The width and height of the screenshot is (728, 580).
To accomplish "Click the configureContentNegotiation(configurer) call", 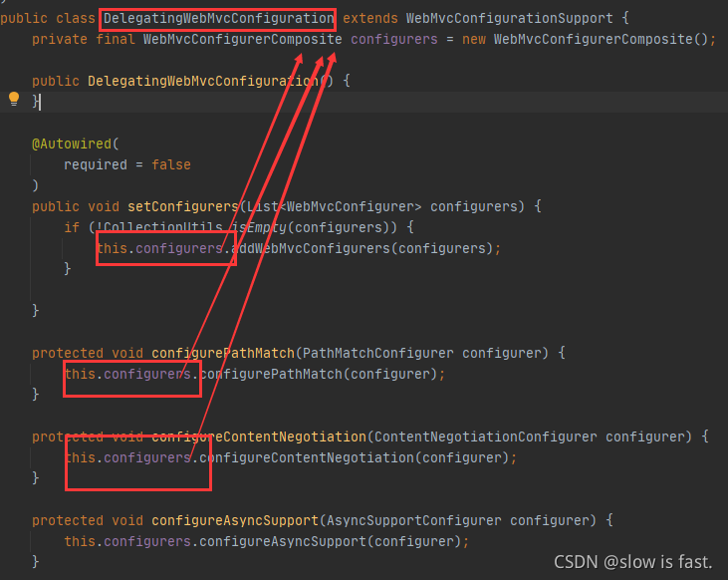I will pos(355,457).
